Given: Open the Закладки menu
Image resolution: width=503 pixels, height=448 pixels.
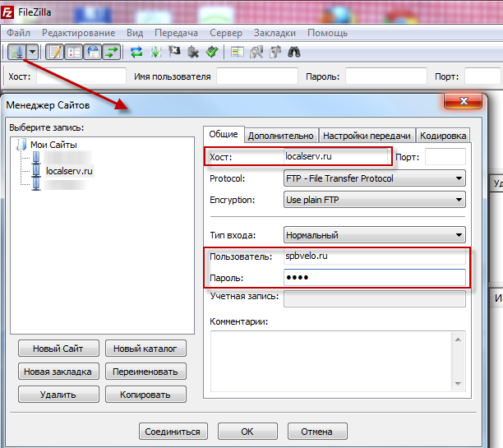Looking at the screenshot, I should [x=275, y=33].
